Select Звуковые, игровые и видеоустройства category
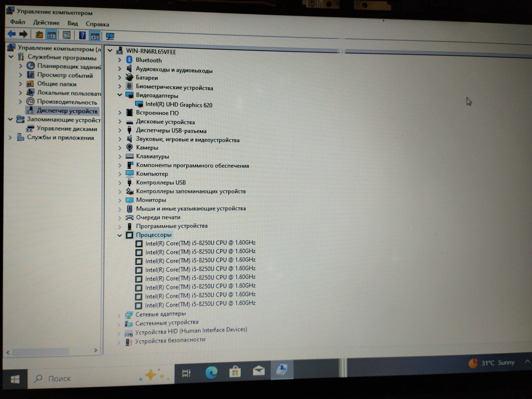The height and width of the screenshot is (399, 532). [x=188, y=139]
